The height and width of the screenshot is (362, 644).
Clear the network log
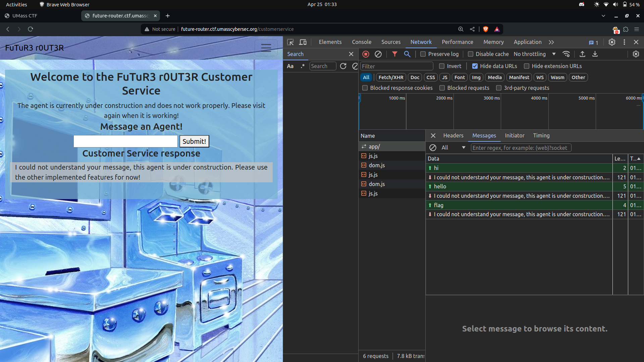tap(378, 54)
